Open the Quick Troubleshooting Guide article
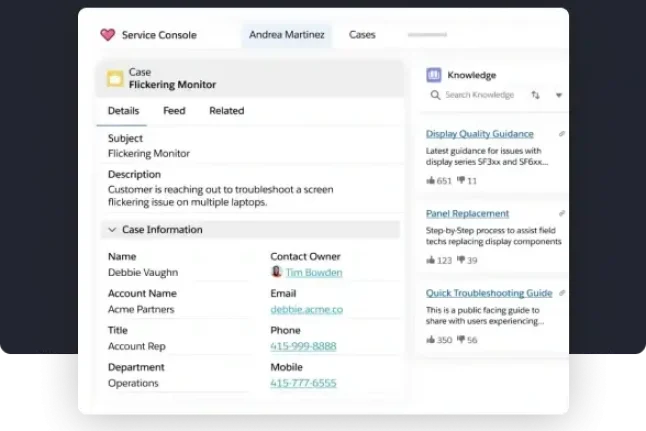 tap(489, 293)
